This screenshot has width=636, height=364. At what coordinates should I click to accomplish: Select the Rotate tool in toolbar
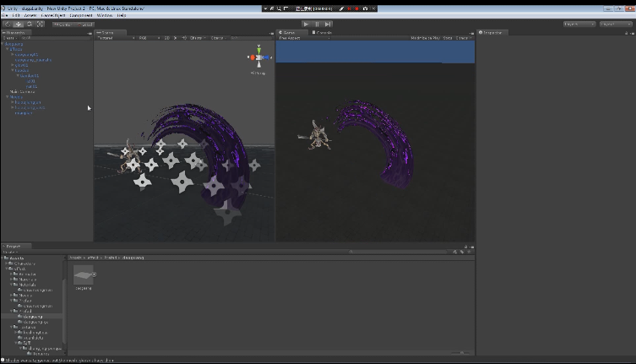tap(29, 24)
